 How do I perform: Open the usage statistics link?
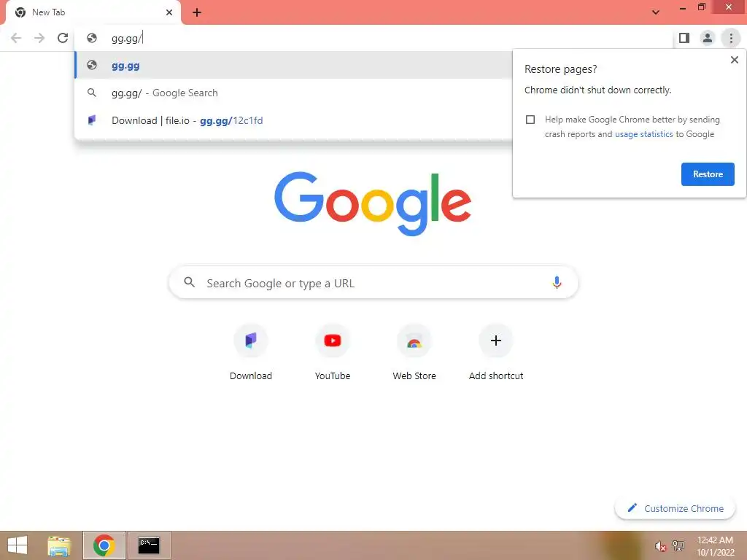643,134
